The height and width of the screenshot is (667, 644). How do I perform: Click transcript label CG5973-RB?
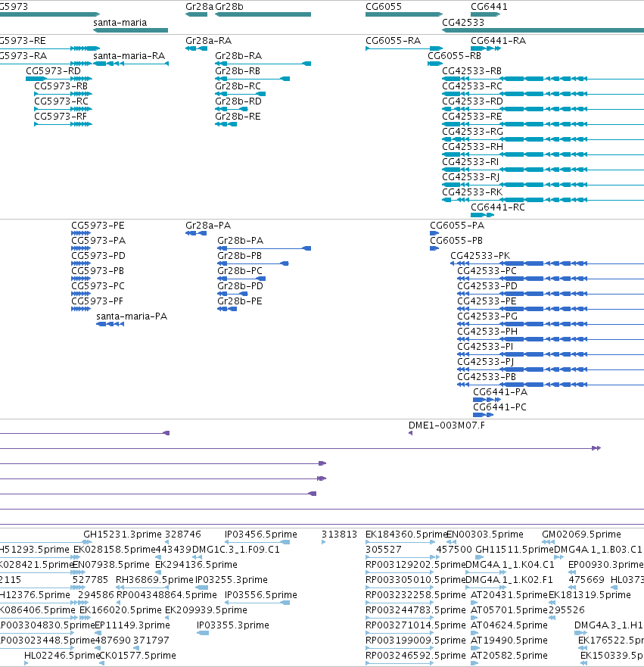[x=61, y=86]
